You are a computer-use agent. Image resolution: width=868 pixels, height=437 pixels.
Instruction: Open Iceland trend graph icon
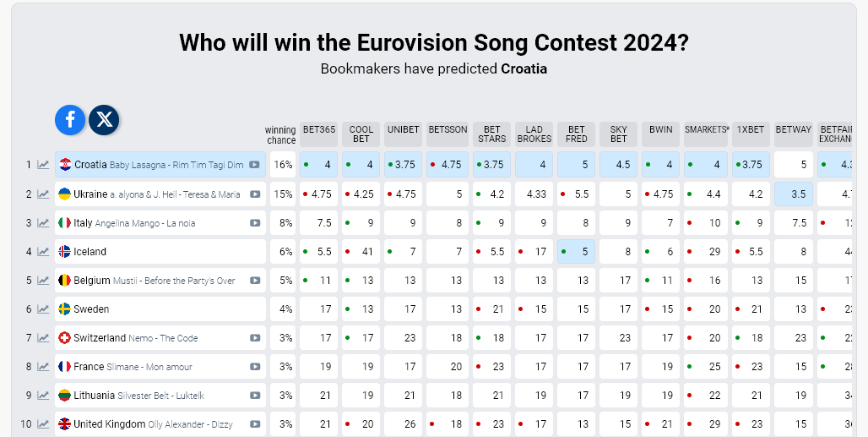click(x=43, y=252)
